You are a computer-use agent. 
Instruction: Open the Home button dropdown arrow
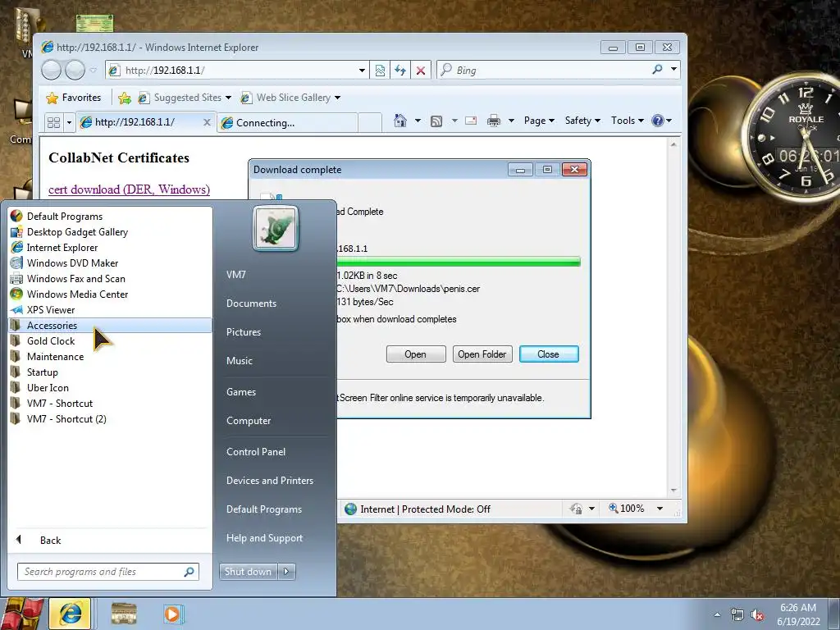tap(418, 121)
